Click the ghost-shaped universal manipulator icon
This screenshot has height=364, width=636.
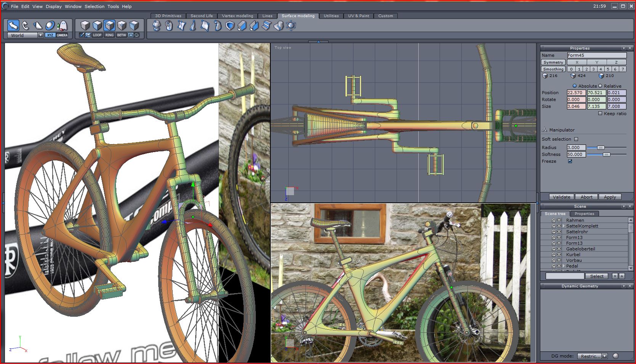pos(62,26)
